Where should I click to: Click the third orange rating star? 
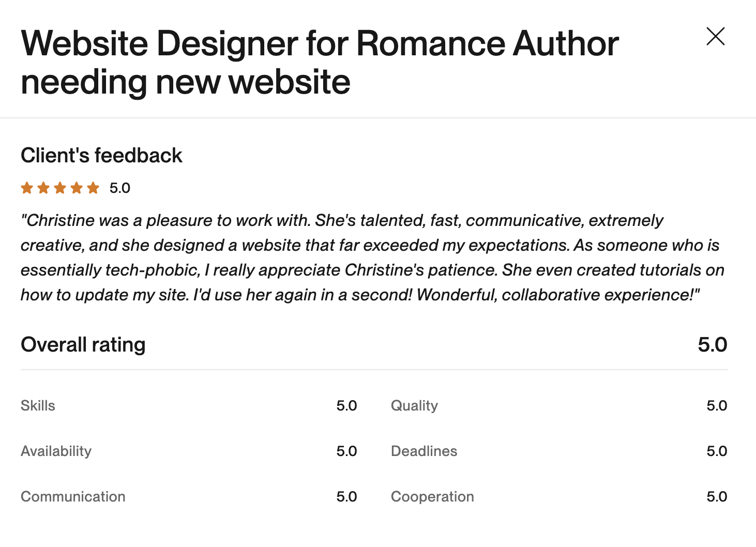click(x=60, y=188)
